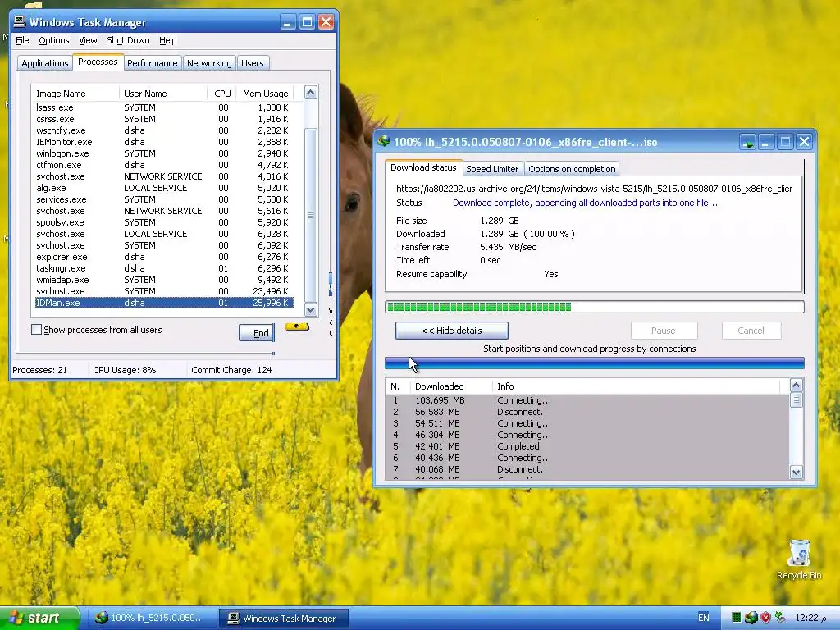840x630 pixels.
Task: Switch to the Users tab
Action: 253,63
